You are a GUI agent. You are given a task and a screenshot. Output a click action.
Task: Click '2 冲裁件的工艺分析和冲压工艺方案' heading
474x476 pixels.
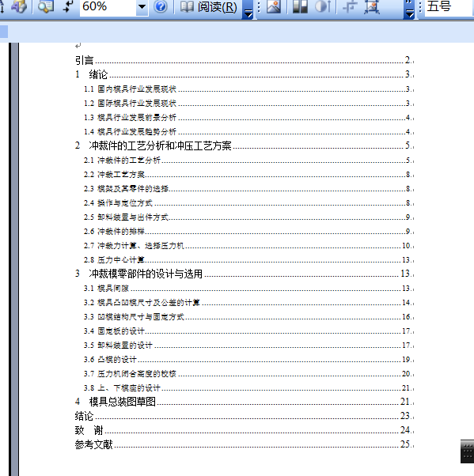(245, 145)
